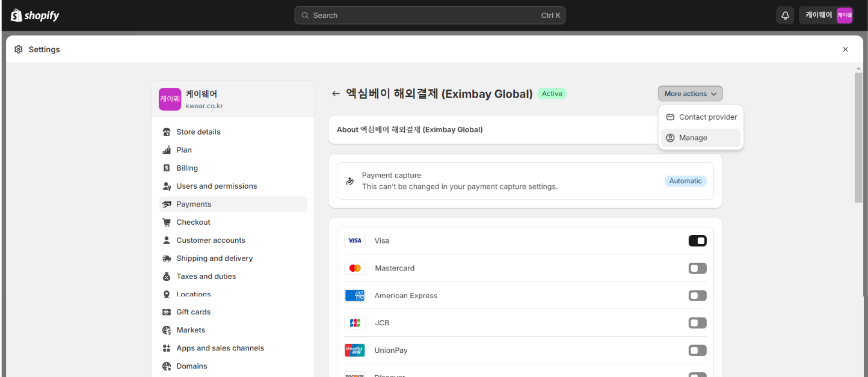
Task: Click the Apps and sales channels icon
Action: click(x=167, y=348)
